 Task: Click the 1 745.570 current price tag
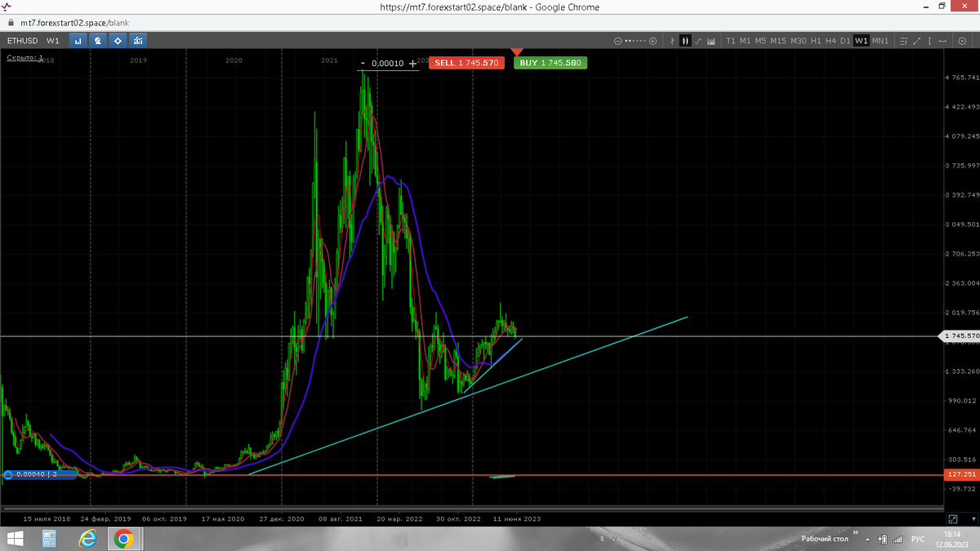pos(960,336)
